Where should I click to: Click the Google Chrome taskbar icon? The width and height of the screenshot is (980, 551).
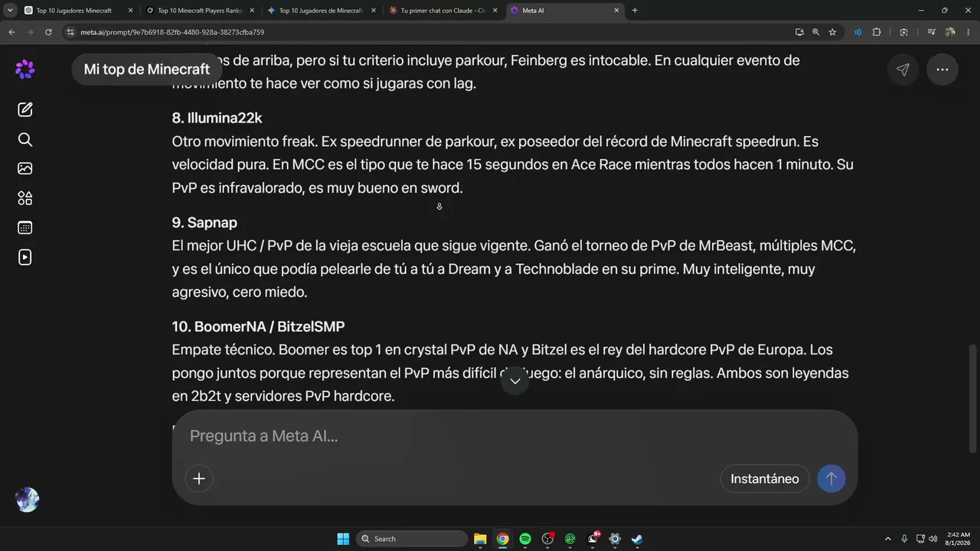pos(502,539)
